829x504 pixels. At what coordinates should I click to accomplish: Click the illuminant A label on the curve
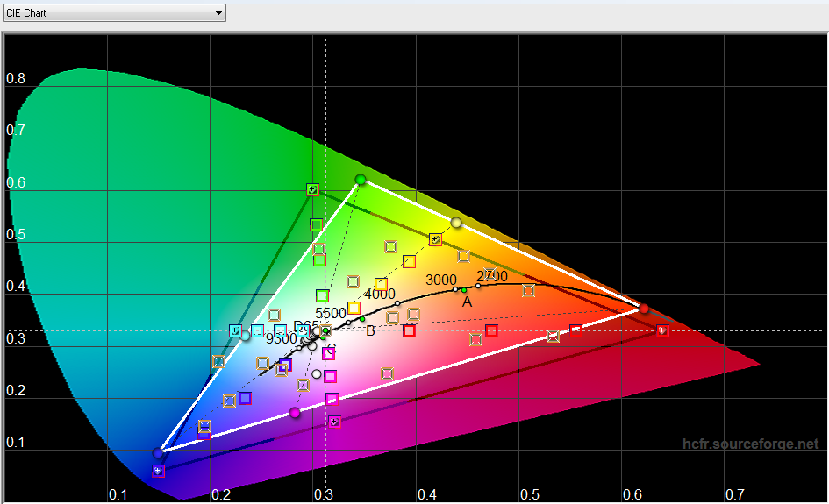(467, 302)
